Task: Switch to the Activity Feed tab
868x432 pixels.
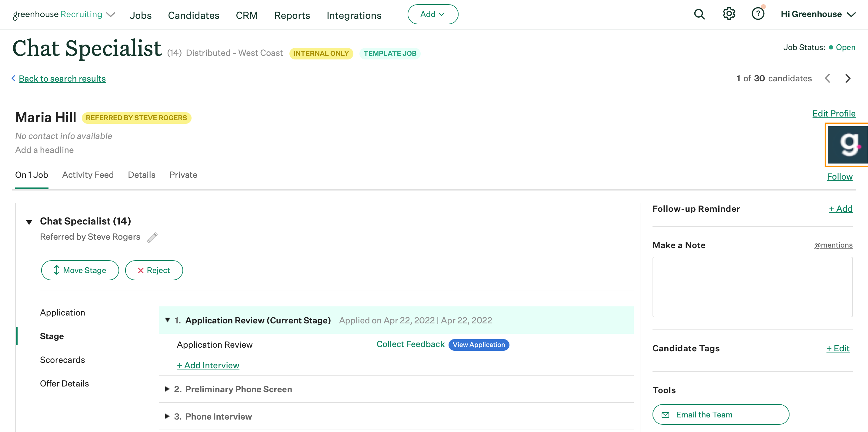Action: [88, 175]
